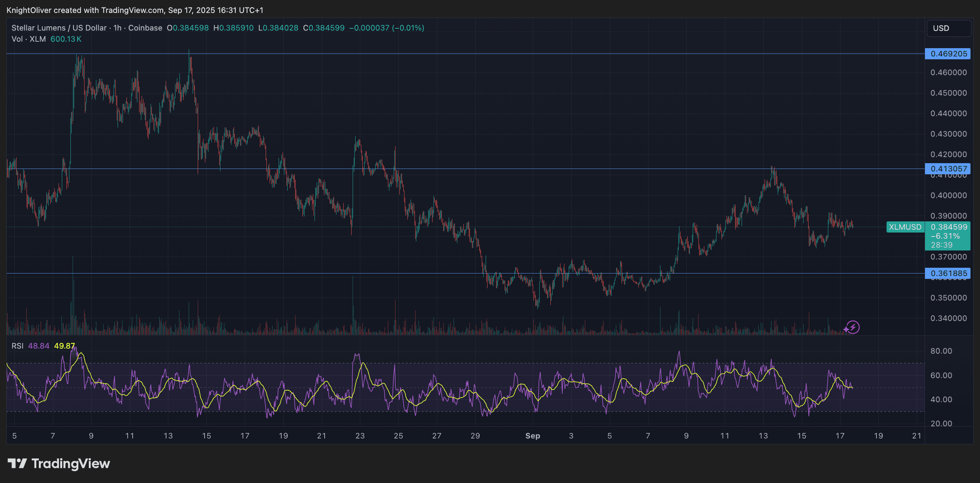Click the 600.13 K volume readout
This screenshot has width=980, height=483.
(x=66, y=39)
